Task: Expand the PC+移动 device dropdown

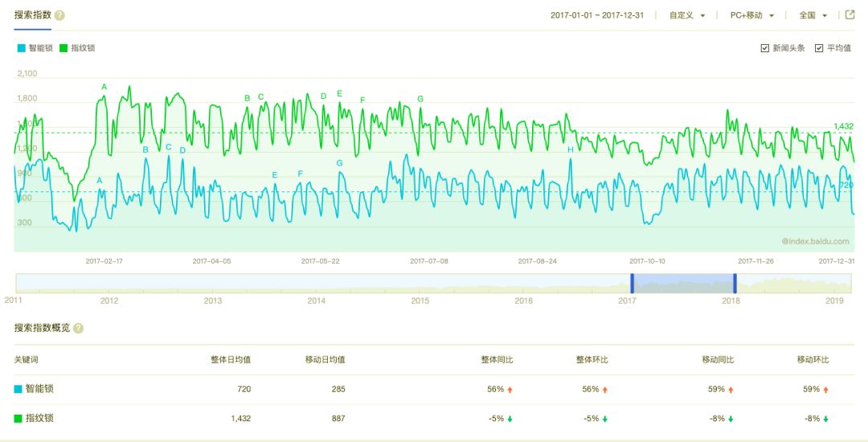Action: pyautogui.click(x=751, y=15)
